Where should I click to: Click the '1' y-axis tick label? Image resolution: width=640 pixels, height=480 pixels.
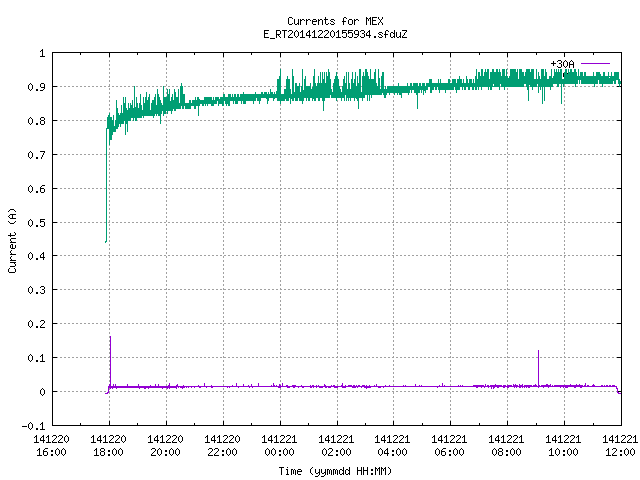[42, 53]
